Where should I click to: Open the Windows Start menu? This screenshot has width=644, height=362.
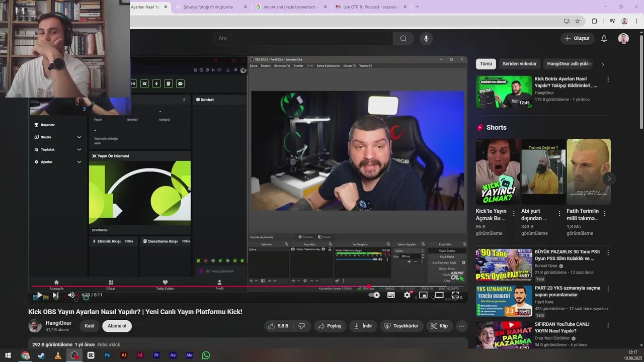point(8,355)
